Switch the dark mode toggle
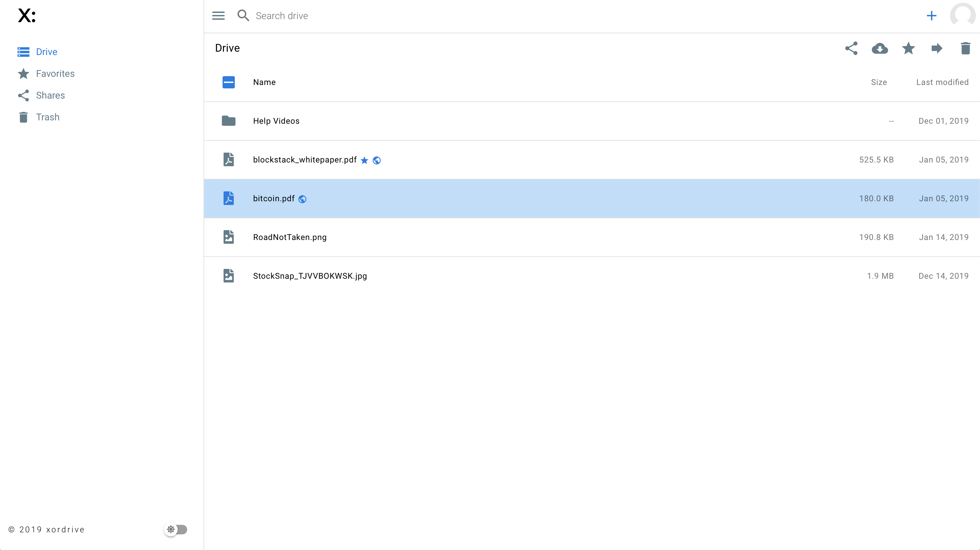The image size is (980, 550). click(176, 529)
